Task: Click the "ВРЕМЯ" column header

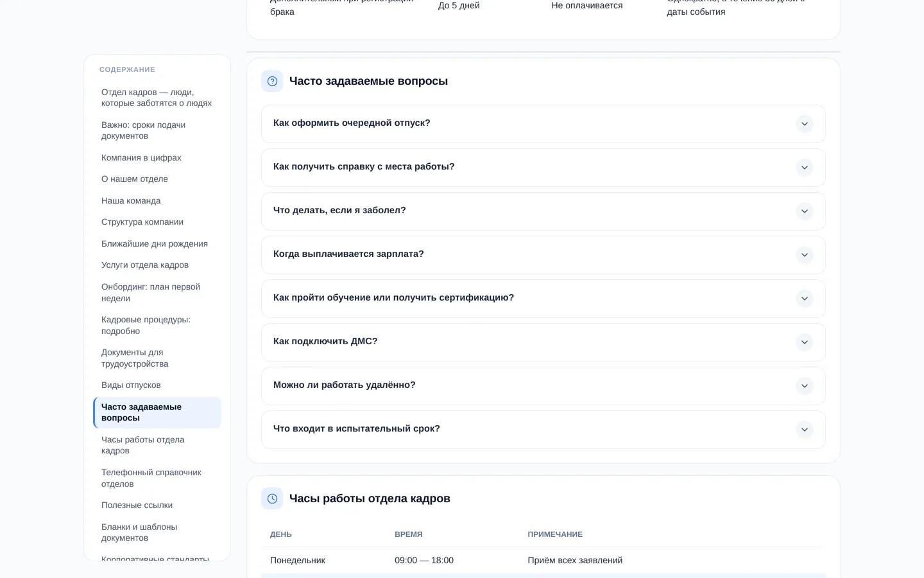Action: coord(409,534)
